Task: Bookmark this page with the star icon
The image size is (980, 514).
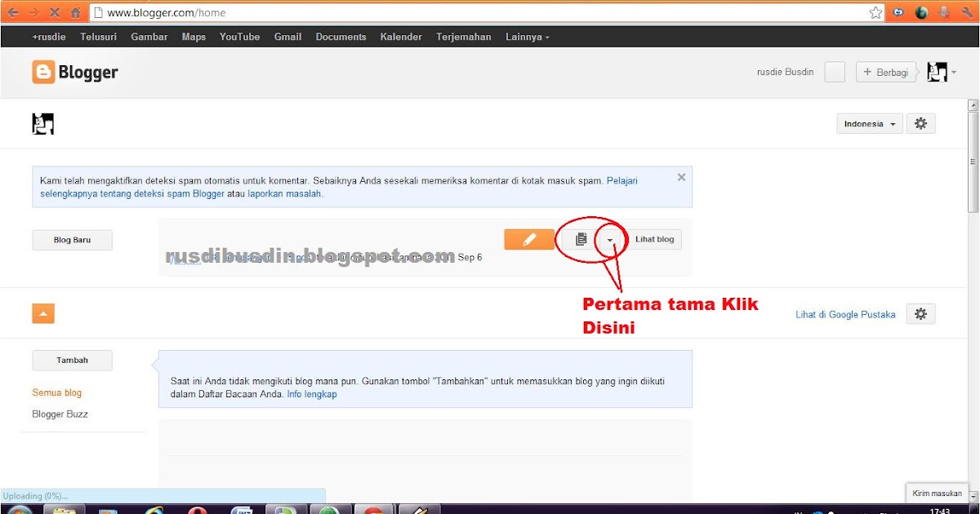Action: [875, 12]
